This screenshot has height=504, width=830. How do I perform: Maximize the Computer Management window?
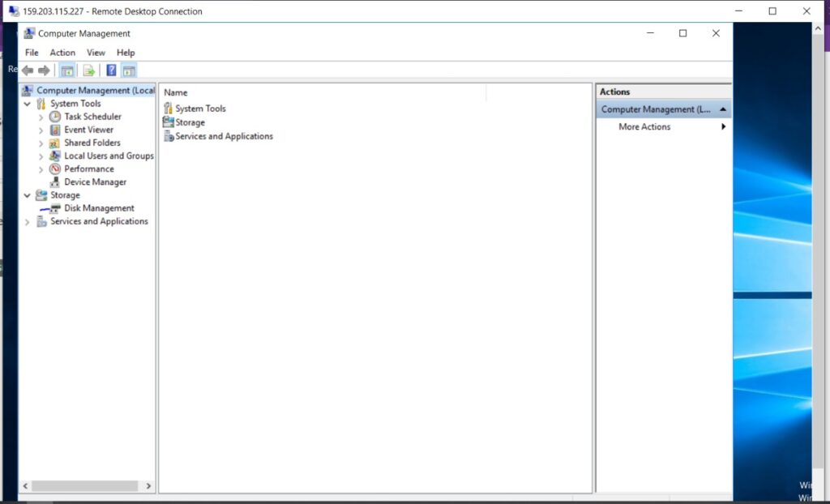click(682, 33)
